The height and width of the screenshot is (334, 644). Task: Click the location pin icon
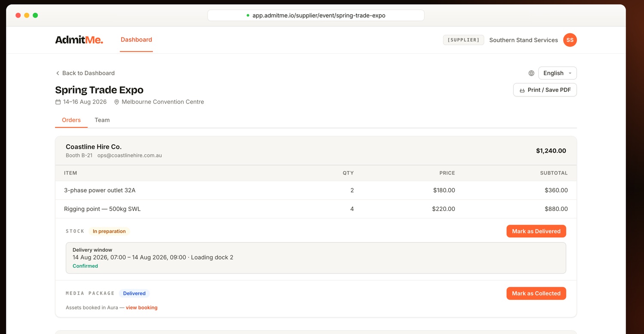[116, 102]
